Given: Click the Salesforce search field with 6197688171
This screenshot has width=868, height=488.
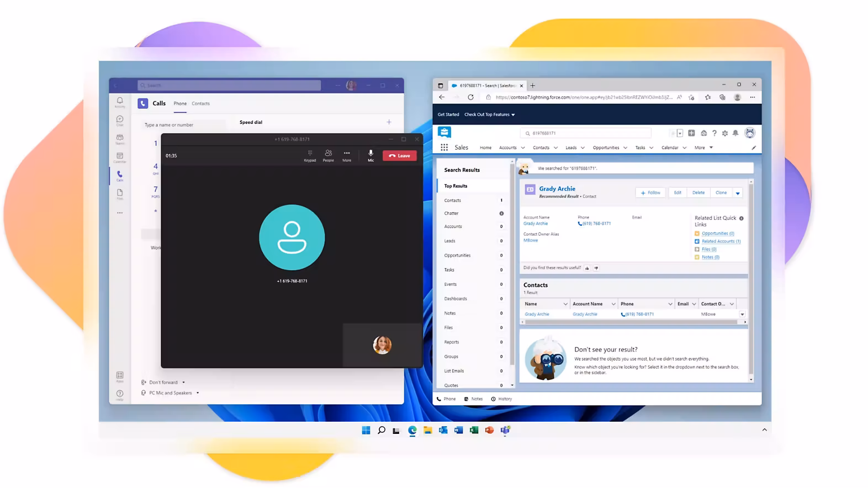Looking at the screenshot, I should point(585,133).
